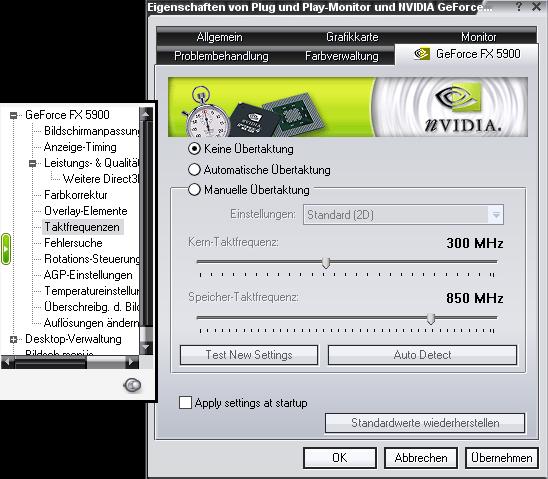The height and width of the screenshot is (479, 548).
Task: Click the tree scrollbar up arrow
Action: tap(146, 114)
